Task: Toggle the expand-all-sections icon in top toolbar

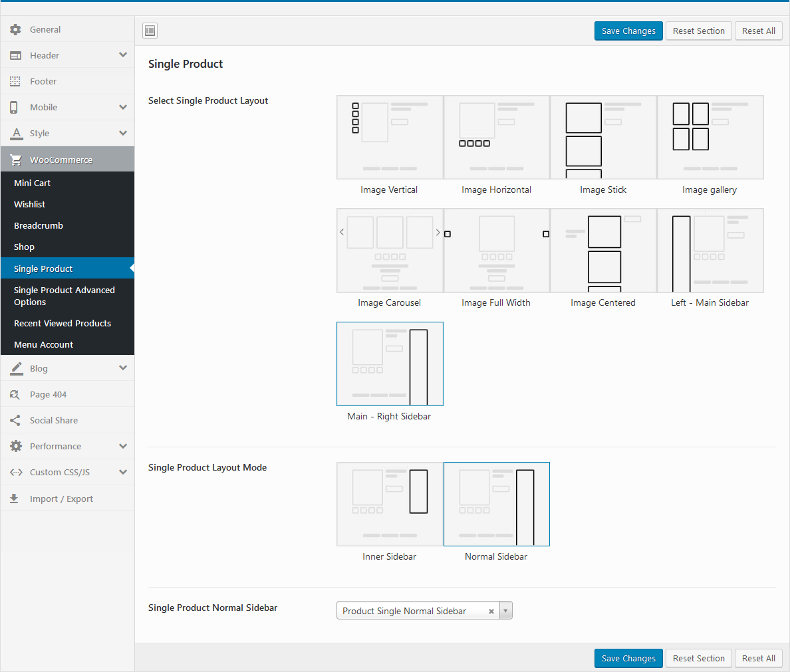Action: pyautogui.click(x=150, y=31)
